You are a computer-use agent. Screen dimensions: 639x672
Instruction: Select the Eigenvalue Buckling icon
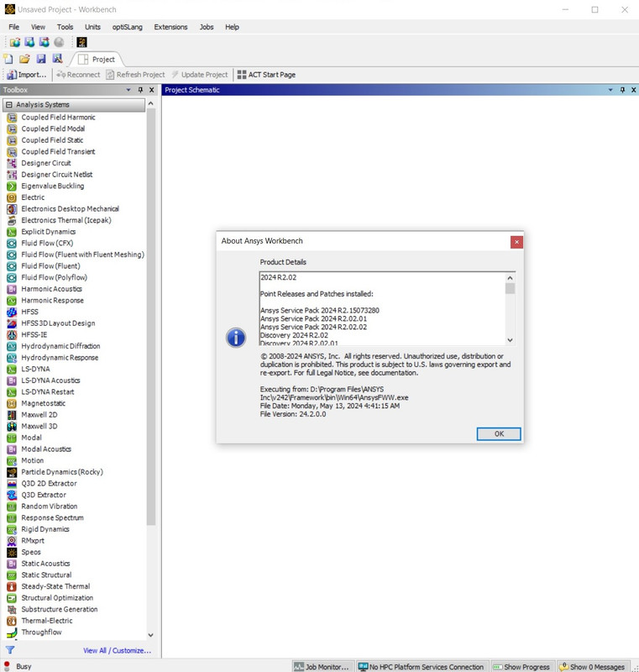pyautogui.click(x=12, y=186)
